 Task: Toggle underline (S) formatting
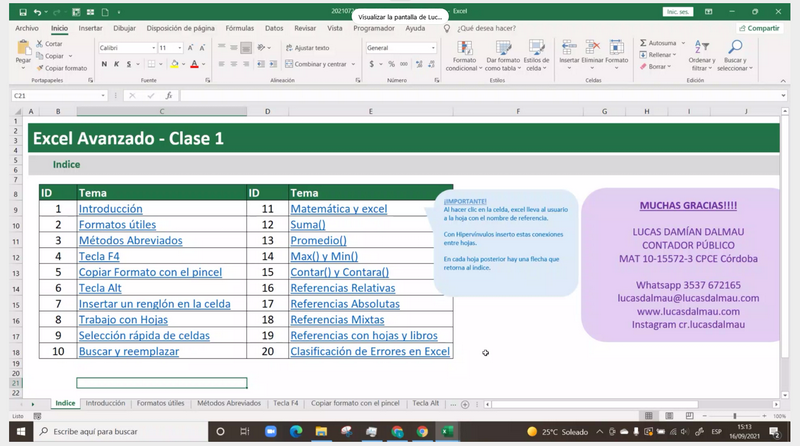click(x=129, y=64)
